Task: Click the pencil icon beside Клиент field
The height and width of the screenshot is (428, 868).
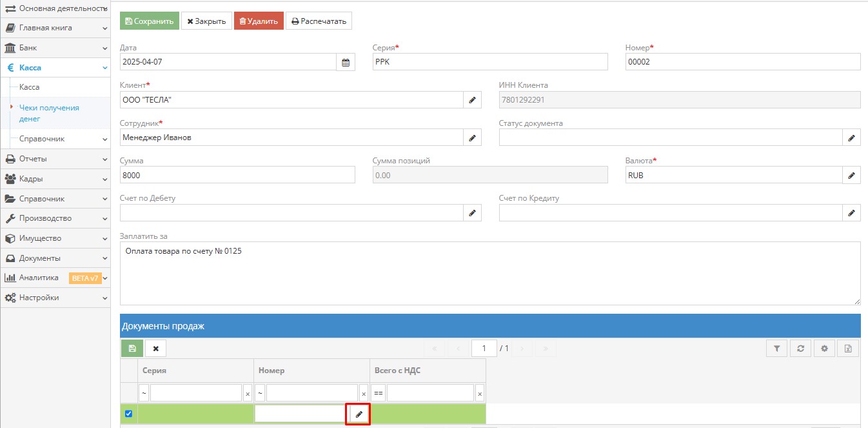Action: point(472,100)
